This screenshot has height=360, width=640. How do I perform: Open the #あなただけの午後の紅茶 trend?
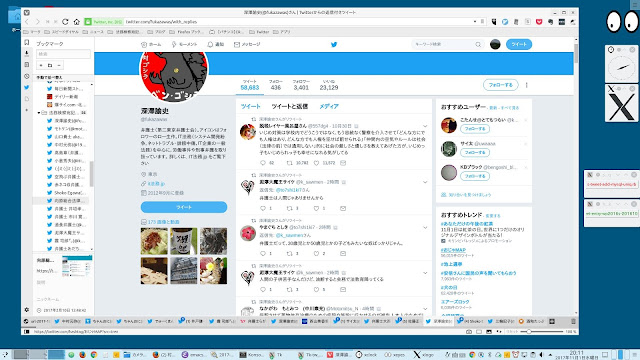pos(467,224)
